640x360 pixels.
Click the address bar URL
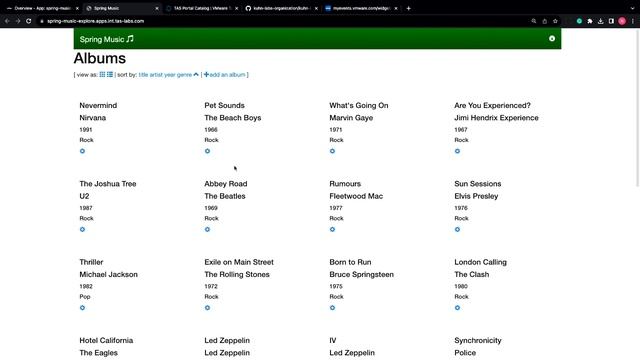[96, 21]
